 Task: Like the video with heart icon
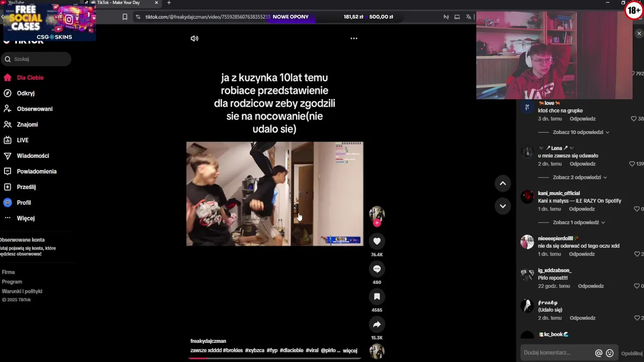[x=377, y=241]
